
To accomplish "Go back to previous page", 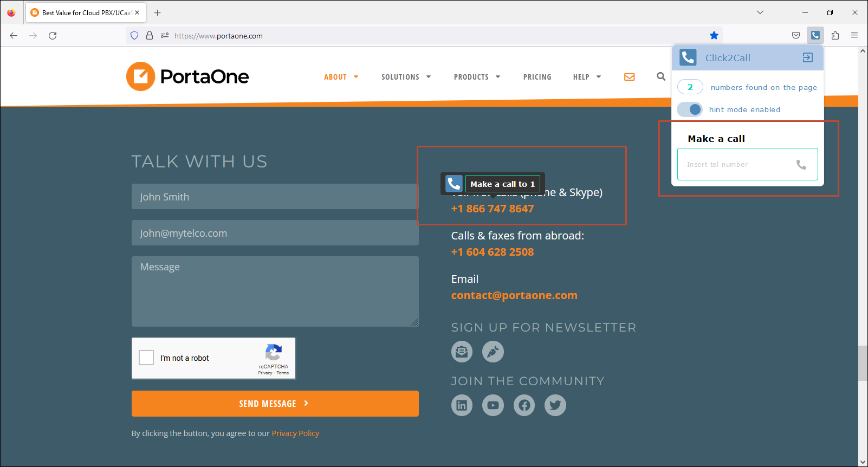I will pos(14,36).
